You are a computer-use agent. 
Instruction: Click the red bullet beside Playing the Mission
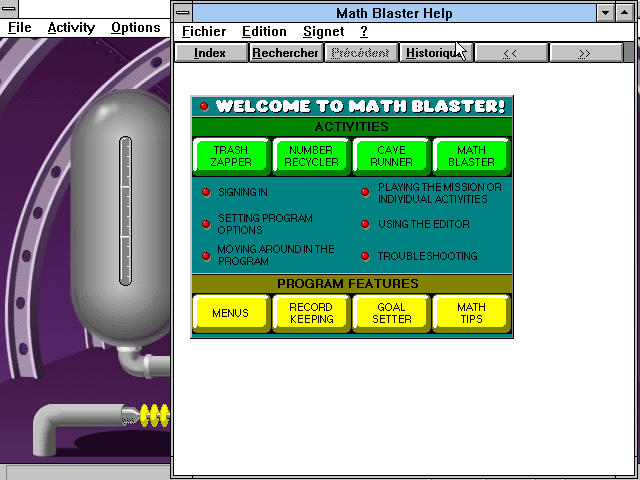pyautogui.click(x=365, y=192)
